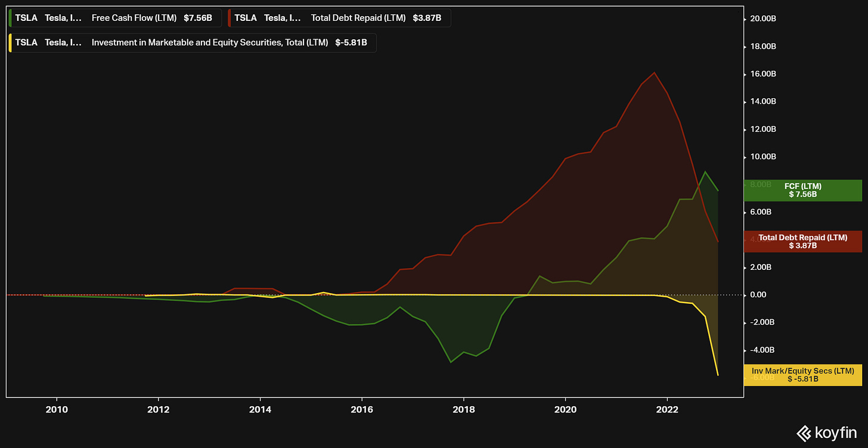Click the 2012 label on the time axis

(158, 409)
